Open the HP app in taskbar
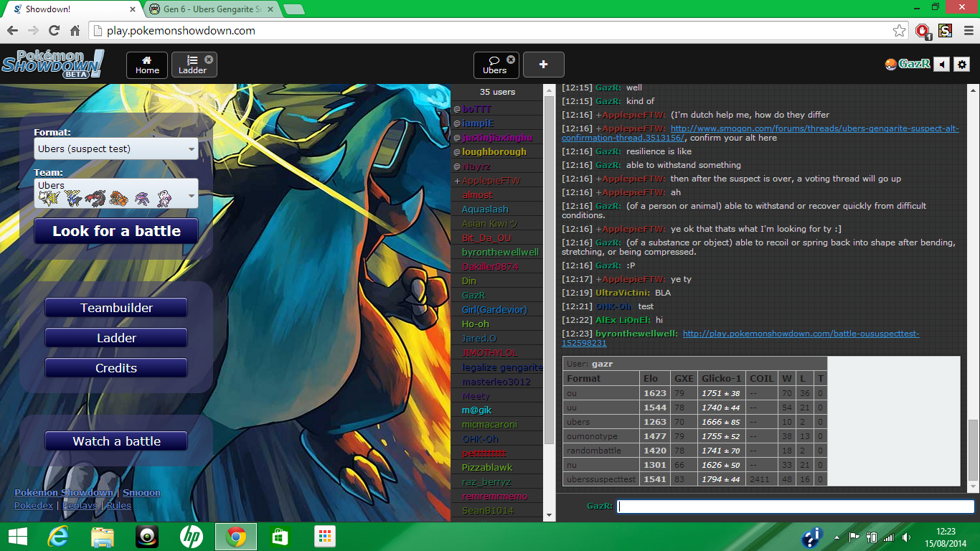 pyautogui.click(x=192, y=537)
